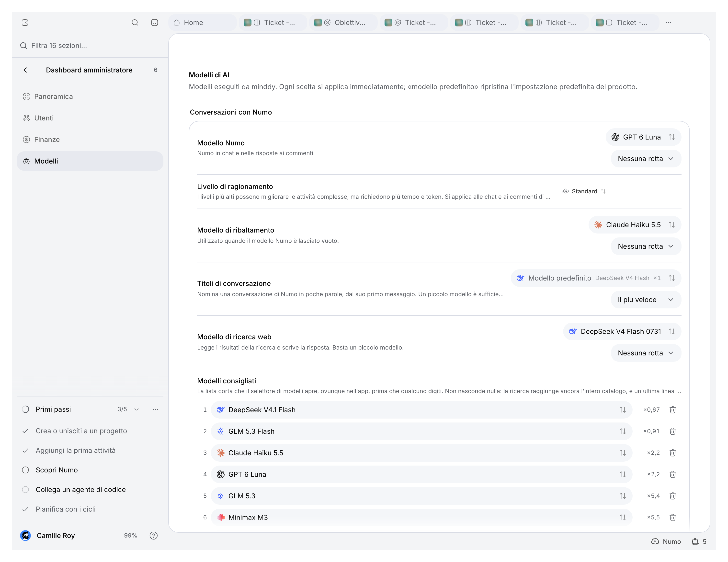728x562 pixels.
Task: Check off the Scopri Numo step
Action: point(26,470)
